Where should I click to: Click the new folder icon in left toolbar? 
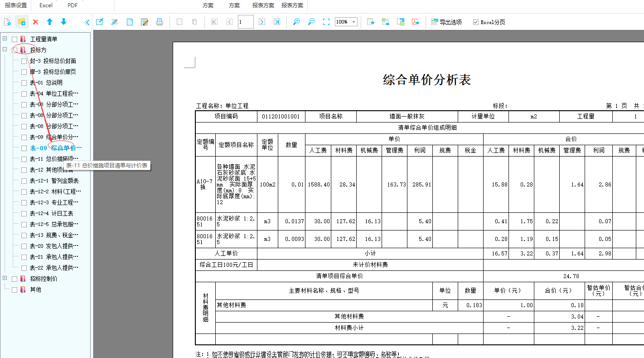(21, 22)
